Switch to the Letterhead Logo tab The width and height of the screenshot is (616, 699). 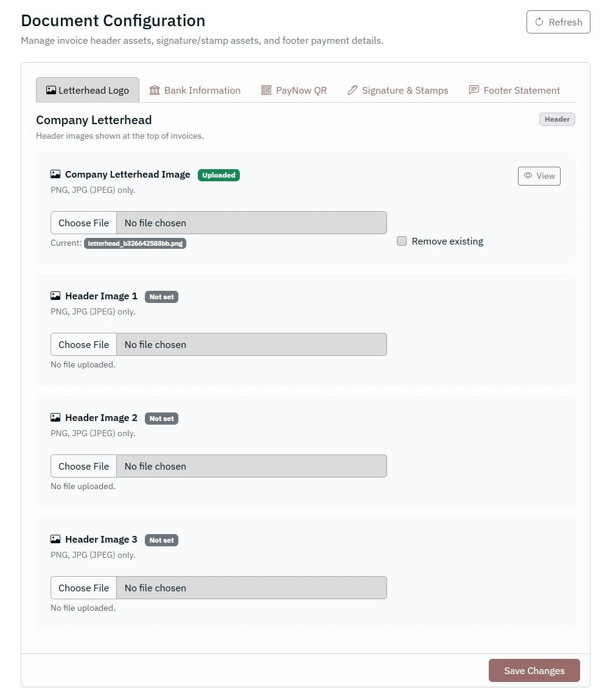tap(88, 90)
